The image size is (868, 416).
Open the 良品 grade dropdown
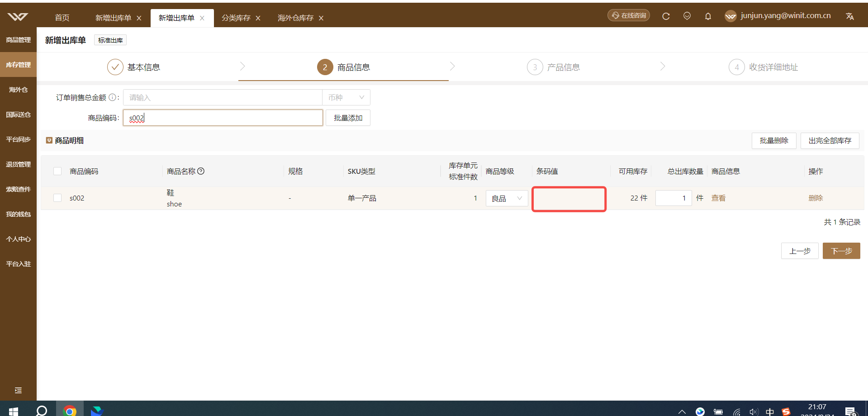click(x=507, y=198)
